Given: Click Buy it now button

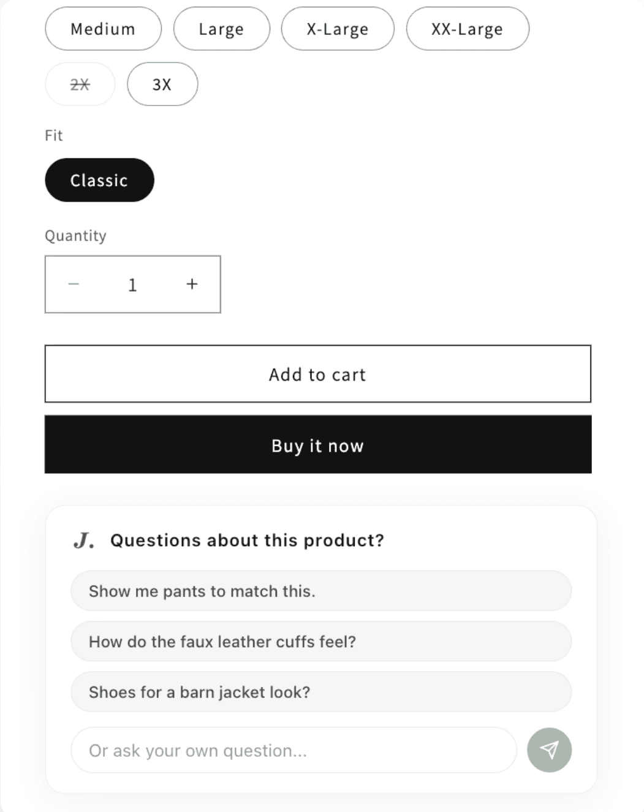Looking at the screenshot, I should (318, 444).
